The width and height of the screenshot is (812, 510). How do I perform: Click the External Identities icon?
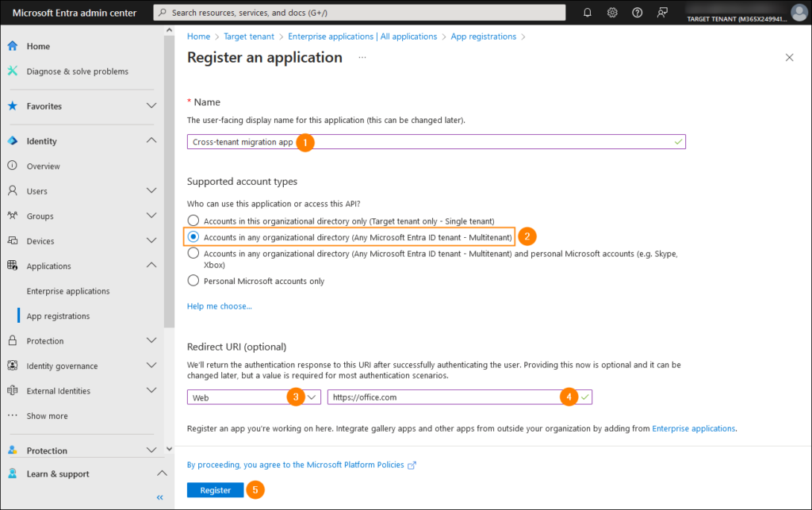coord(13,390)
